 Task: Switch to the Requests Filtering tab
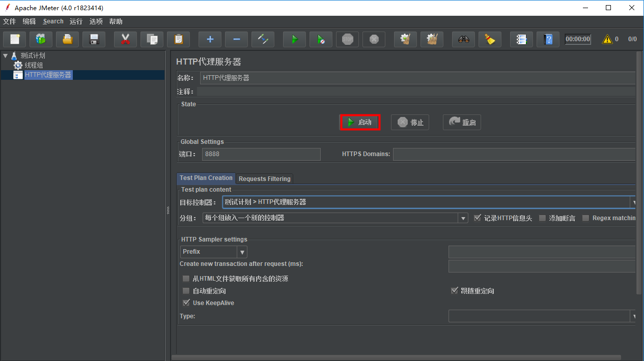pyautogui.click(x=264, y=178)
